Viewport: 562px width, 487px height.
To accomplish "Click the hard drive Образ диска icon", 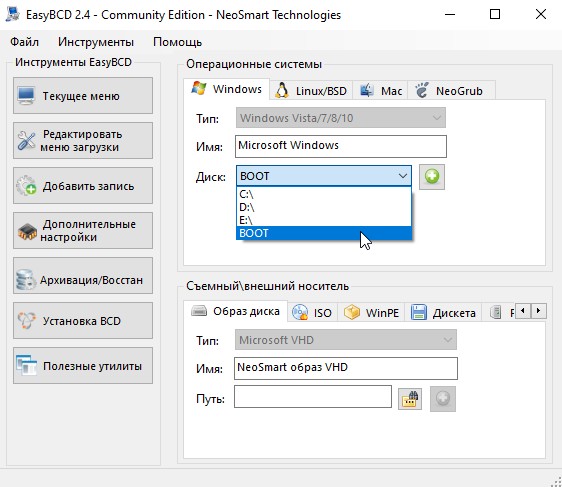I will click(199, 310).
